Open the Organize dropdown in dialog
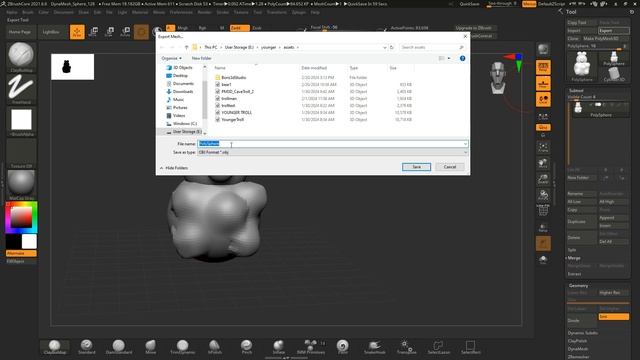 coord(171,58)
